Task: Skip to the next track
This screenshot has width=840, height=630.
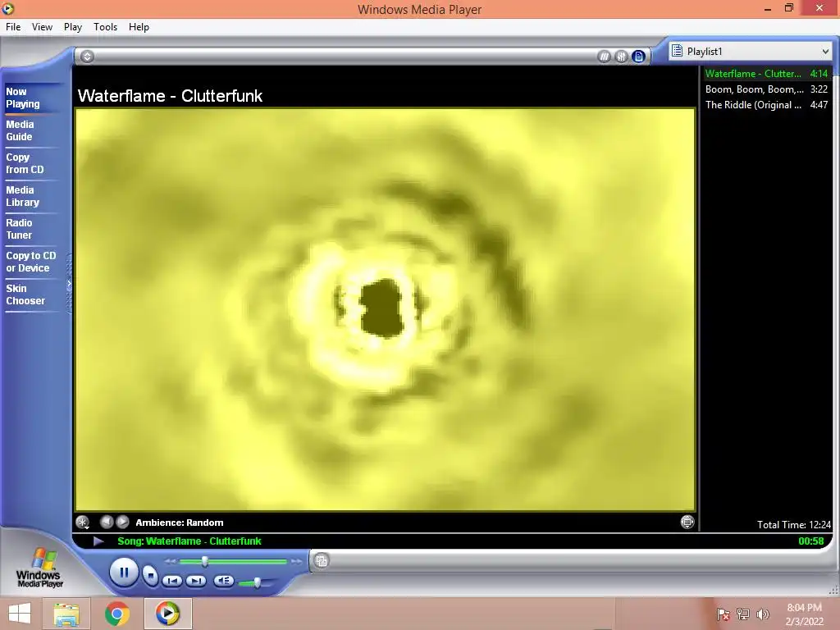Action: (196, 581)
